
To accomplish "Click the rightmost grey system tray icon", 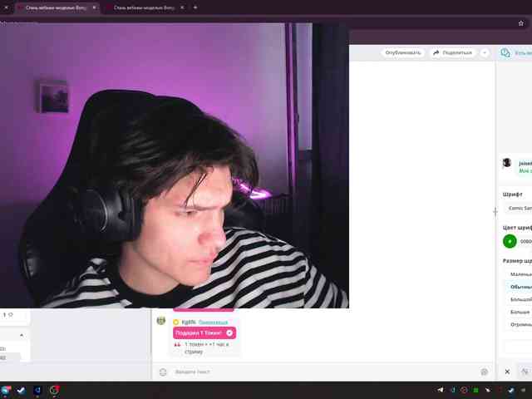I will (525, 391).
